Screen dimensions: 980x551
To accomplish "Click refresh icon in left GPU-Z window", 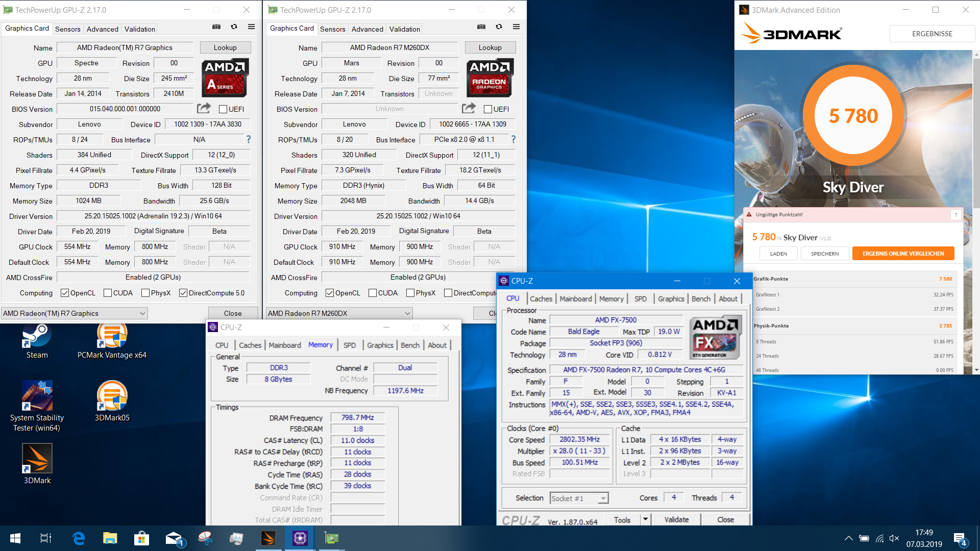I will click(234, 27).
